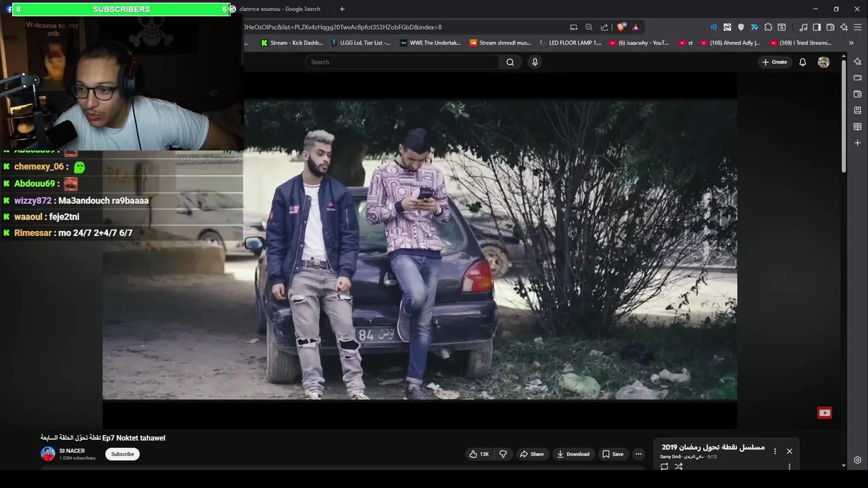
Task: Open Stream shmndl music bookmark
Action: 500,43
